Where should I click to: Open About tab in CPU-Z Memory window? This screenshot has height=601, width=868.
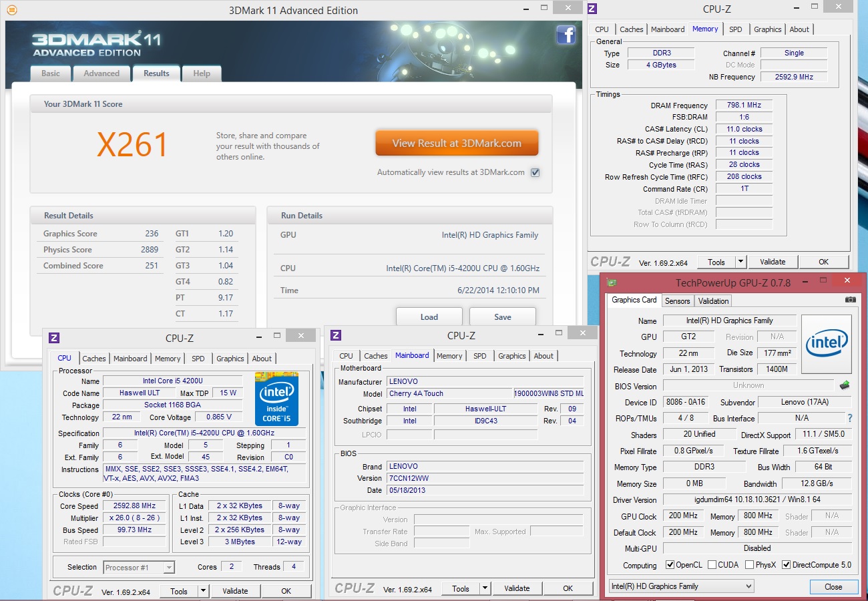point(799,29)
